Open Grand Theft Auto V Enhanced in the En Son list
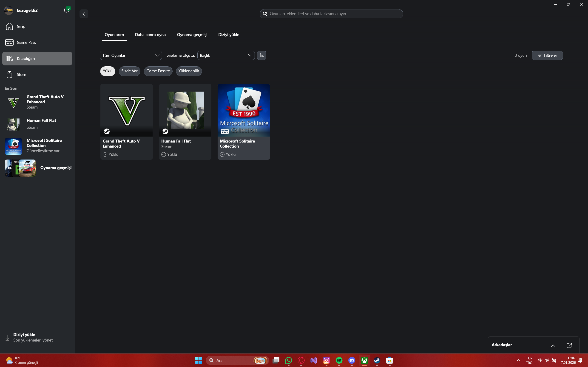Image resolution: width=588 pixels, height=367 pixels. tap(37, 102)
